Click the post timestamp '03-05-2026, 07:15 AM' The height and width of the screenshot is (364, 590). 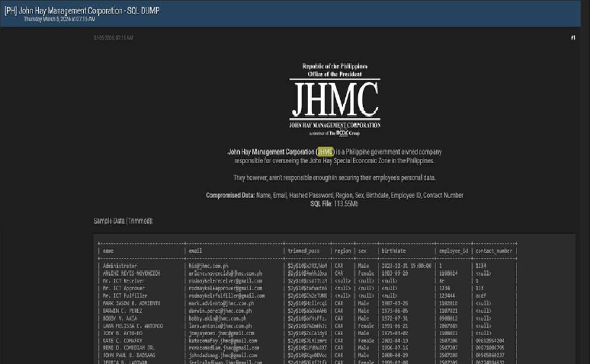coord(113,37)
